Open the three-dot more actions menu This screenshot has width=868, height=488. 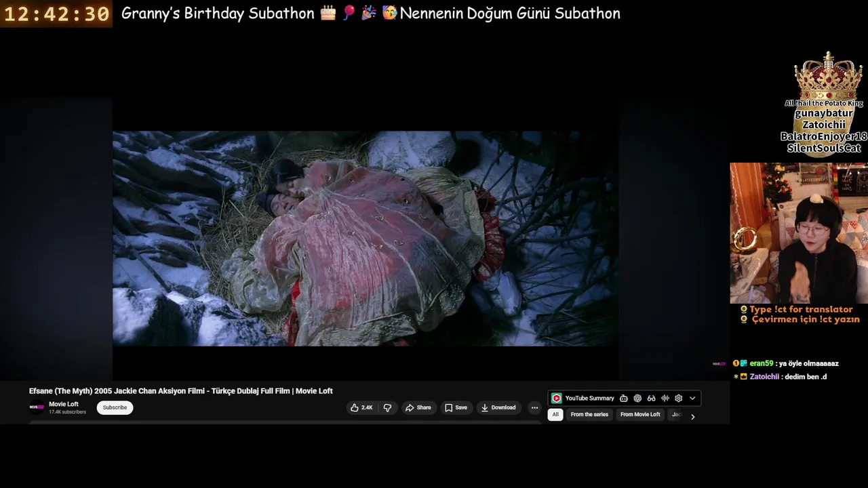[x=534, y=407]
